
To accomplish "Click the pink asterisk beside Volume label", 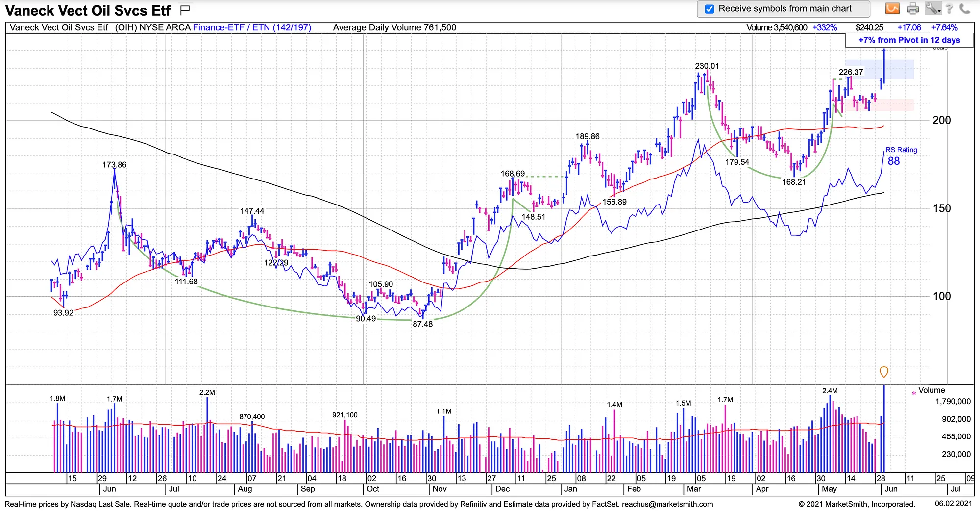I will click(x=914, y=394).
